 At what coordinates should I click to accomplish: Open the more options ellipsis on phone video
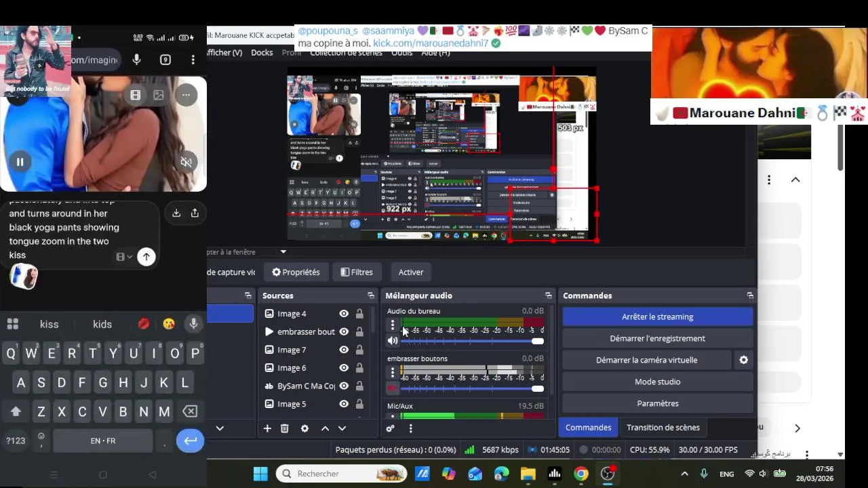[x=186, y=96]
